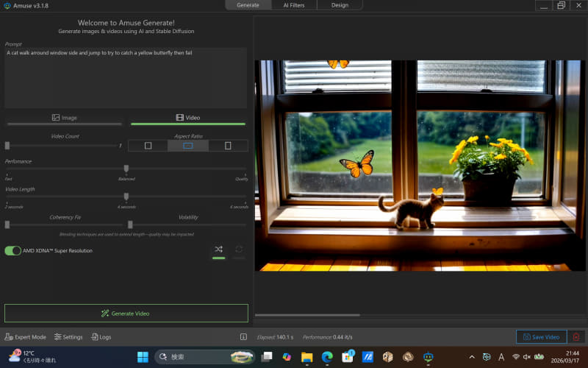Choose the landscape aspect ratio
This screenshot has height=368, width=588.
(188, 146)
